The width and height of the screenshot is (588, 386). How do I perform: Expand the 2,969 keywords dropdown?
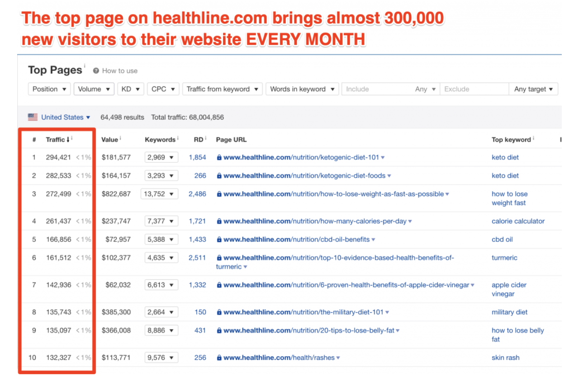click(x=161, y=157)
